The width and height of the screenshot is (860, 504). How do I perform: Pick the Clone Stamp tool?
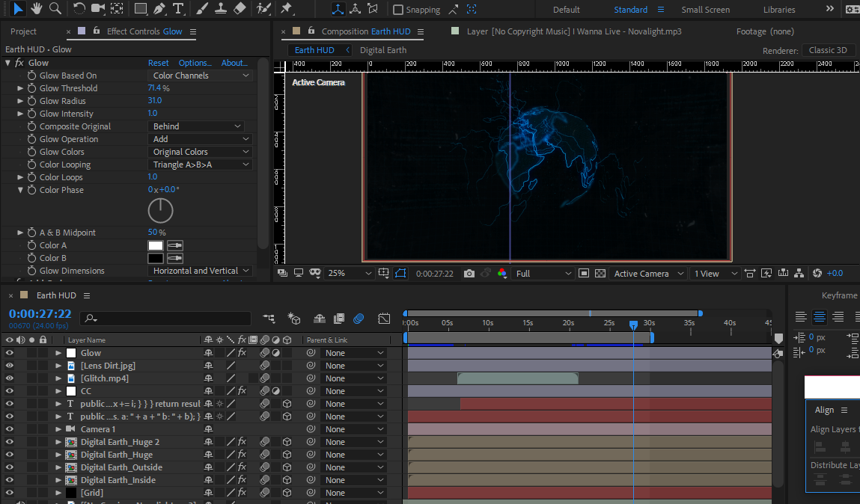221,8
